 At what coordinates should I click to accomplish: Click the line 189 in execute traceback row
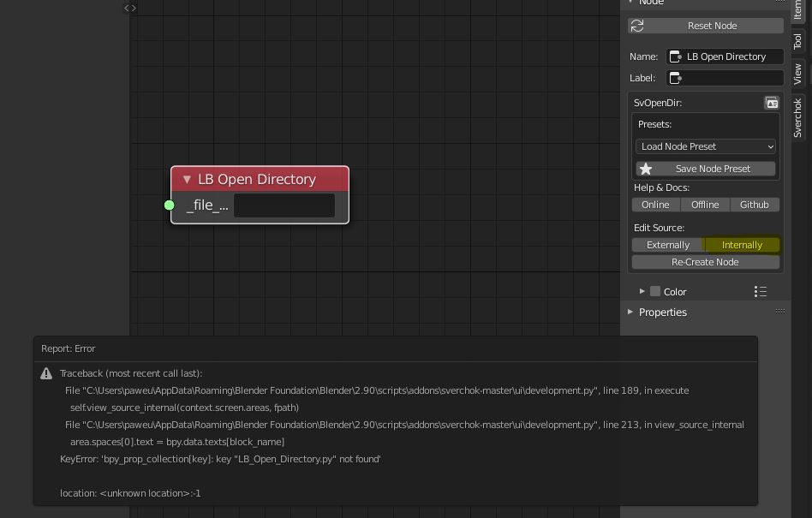(x=377, y=390)
